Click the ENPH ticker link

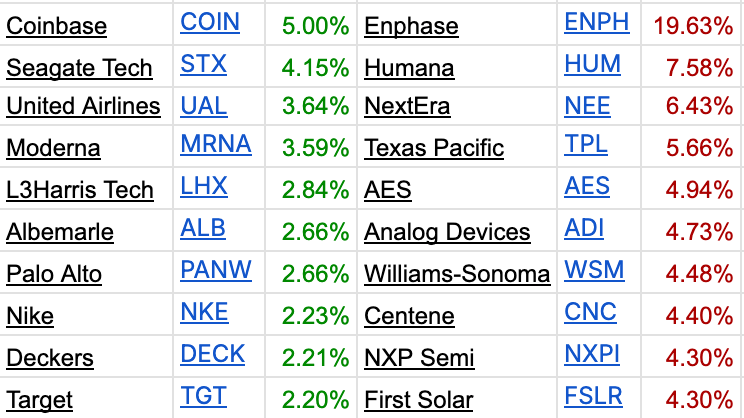pos(597,22)
